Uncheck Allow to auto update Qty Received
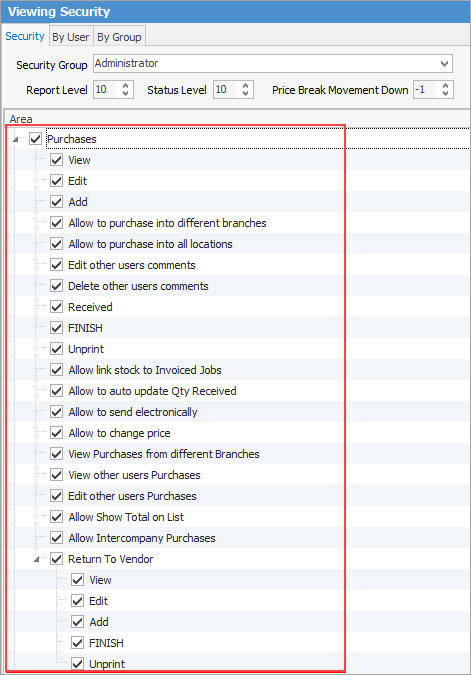The width and height of the screenshot is (471, 675). click(56, 391)
